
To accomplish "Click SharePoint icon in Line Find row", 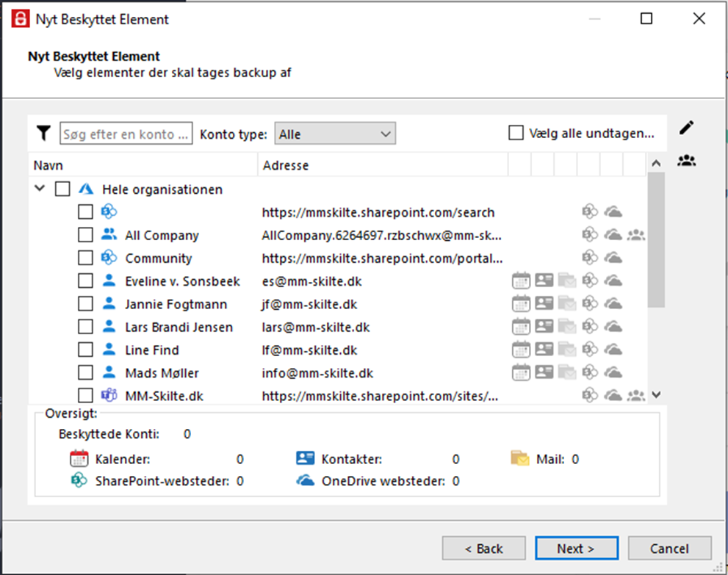I will (x=590, y=350).
